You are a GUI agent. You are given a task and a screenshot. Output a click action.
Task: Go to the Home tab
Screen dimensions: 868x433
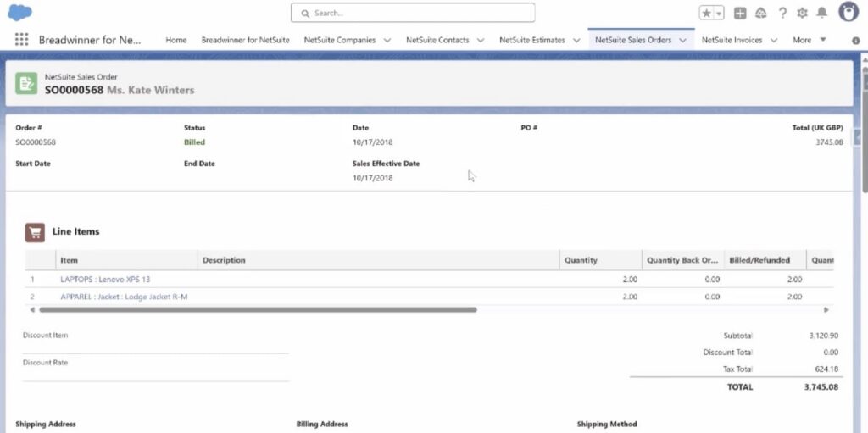176,40
